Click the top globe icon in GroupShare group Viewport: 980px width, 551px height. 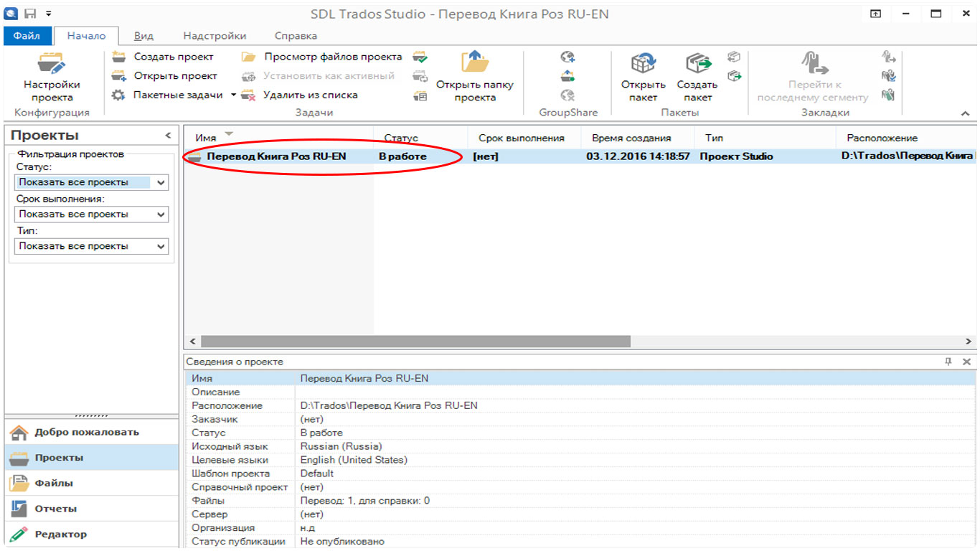coord(567,57)
